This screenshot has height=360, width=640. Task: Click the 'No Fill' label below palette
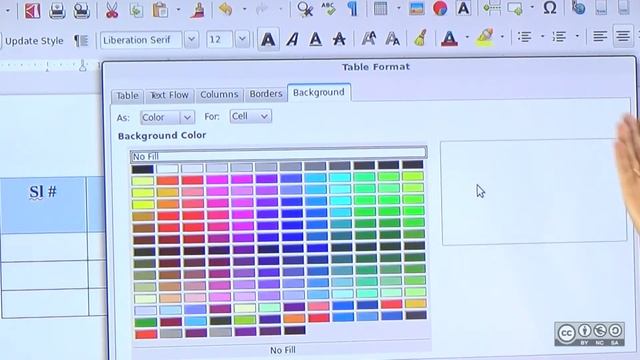point(282,350)
